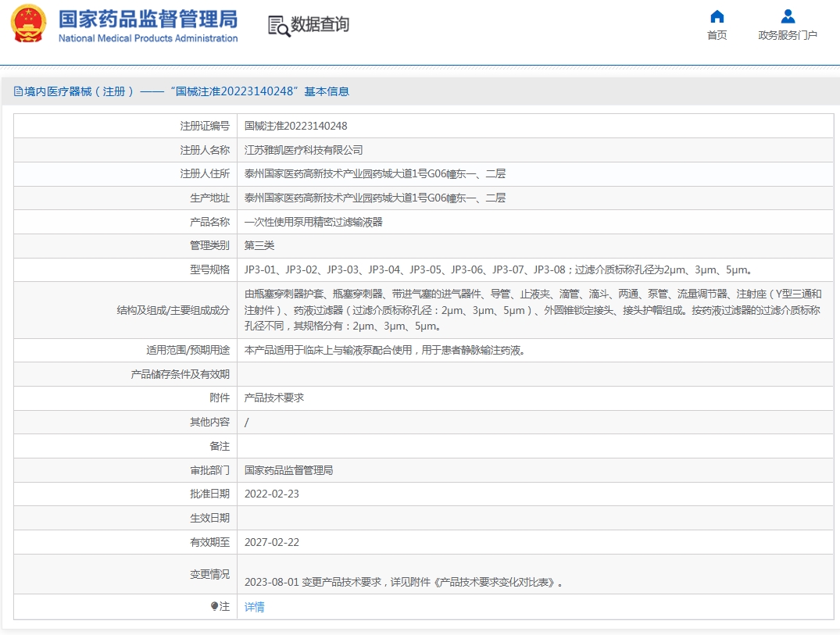
Task: Click the 境内医疗器械（注册）基本信息 heading
Action: point(187,91)
